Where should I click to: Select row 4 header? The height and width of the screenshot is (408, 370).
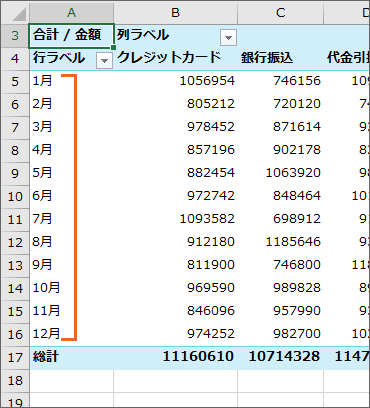[x=15, y=59]
